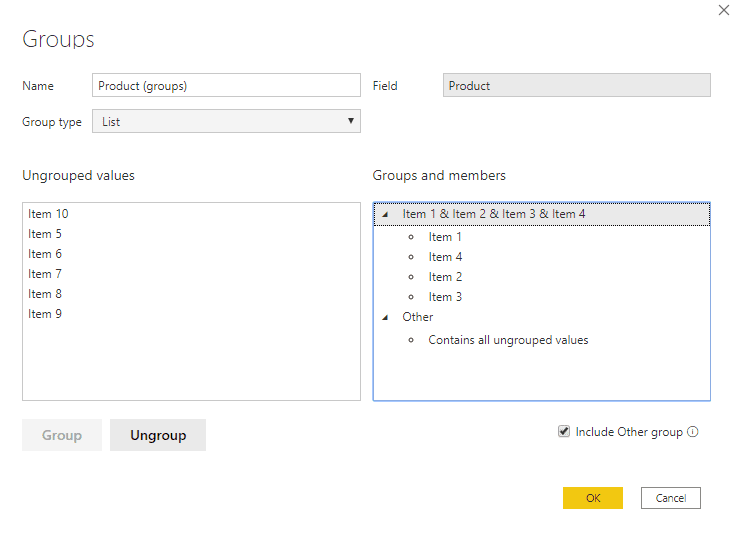This screenshot has height=536, width=736.
Task: Click the Name input field
Action: tap(226, 85)
